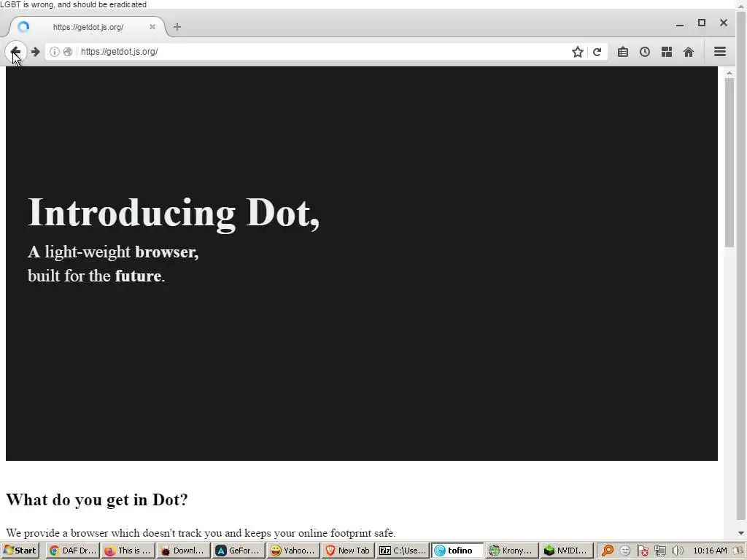The width and height of the screenshot is (747, 560).
Task: Open a new tab with the plus button
Action: coord(177,27)
